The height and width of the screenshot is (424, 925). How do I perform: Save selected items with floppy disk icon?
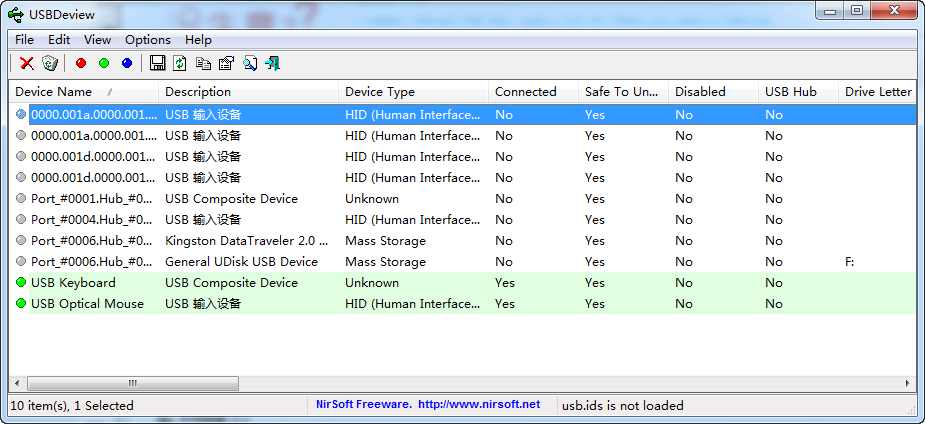158,64
